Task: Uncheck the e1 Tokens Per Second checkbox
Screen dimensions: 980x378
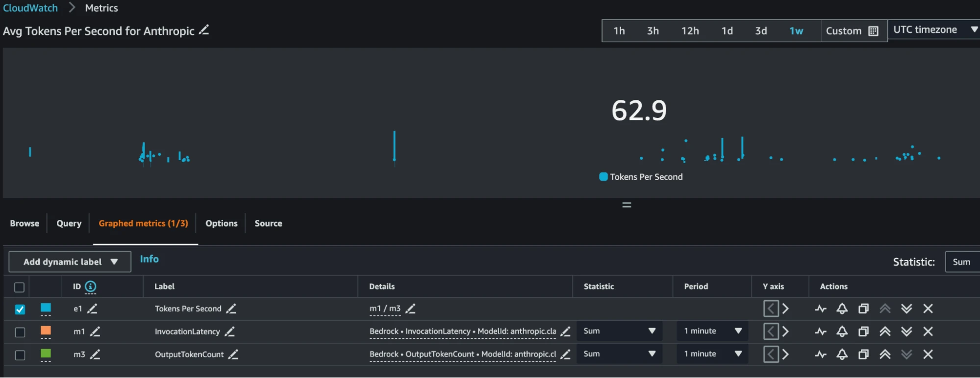Action: [x=20, y=309]
